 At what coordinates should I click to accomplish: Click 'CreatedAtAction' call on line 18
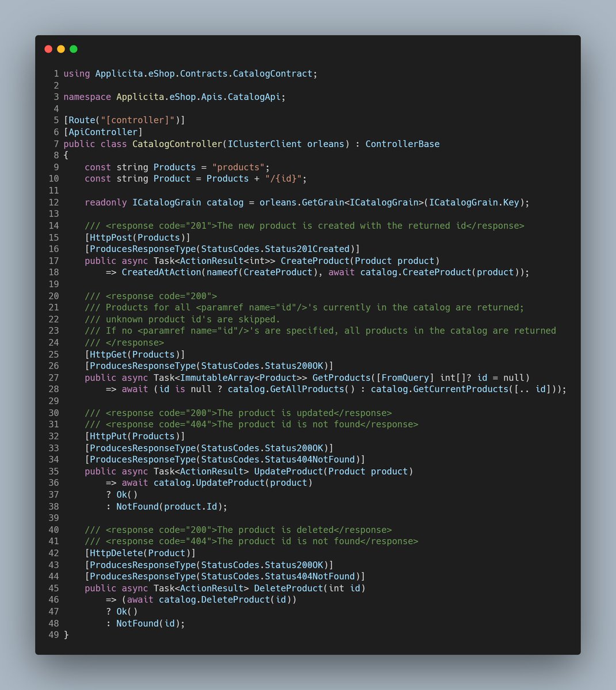pyautogui.click(x=162, y=273)
